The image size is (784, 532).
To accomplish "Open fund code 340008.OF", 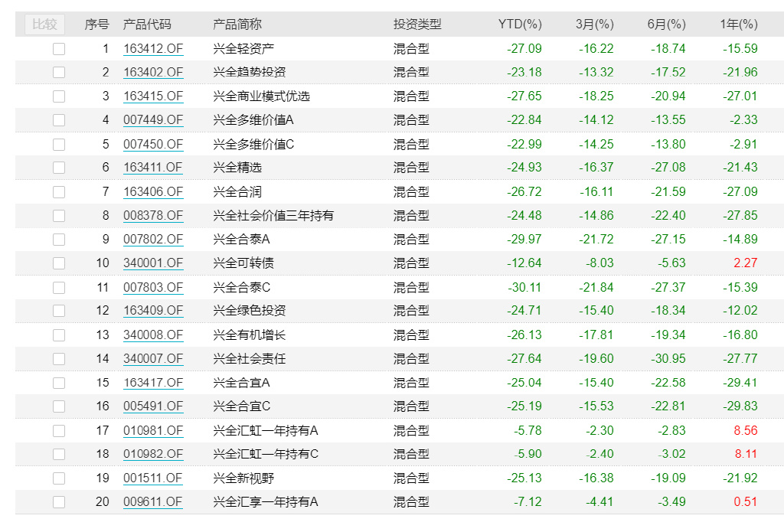I will (x=153, y=335).
